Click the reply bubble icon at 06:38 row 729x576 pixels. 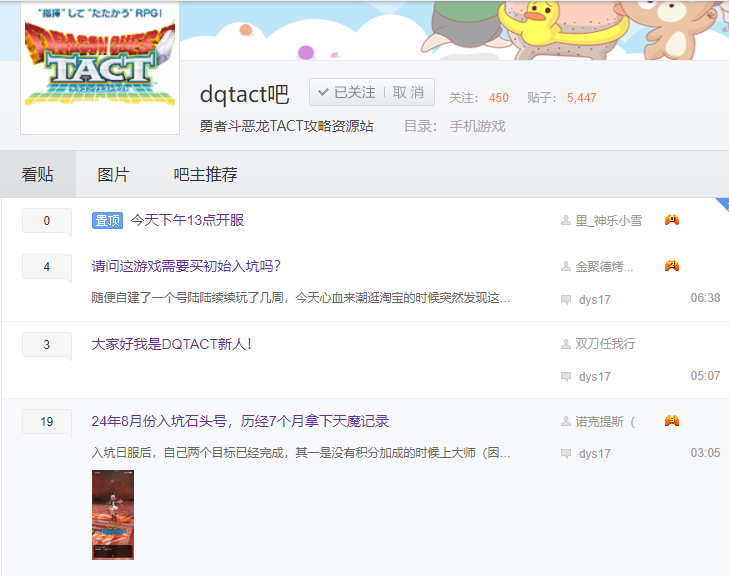[x=566, y=299]
